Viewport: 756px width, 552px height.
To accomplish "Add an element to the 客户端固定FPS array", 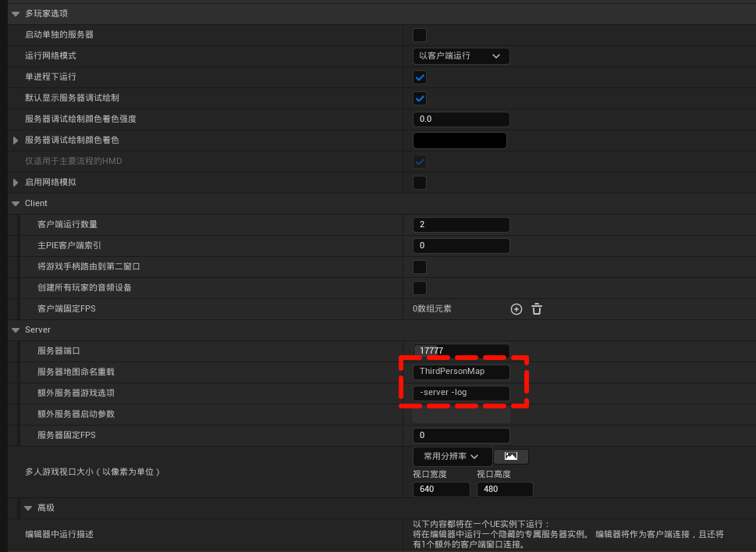I will (516, 309).
